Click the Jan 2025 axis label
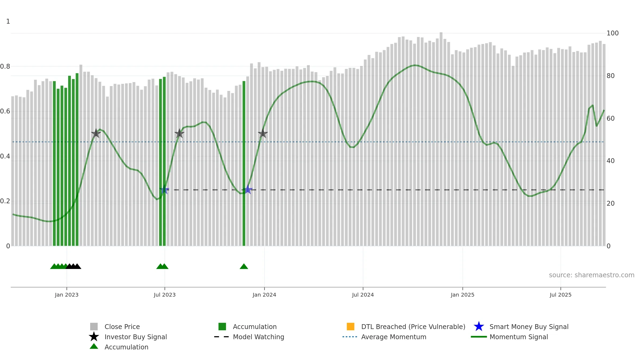This screenshot has width=644, height=362. (x=462, y=295)
